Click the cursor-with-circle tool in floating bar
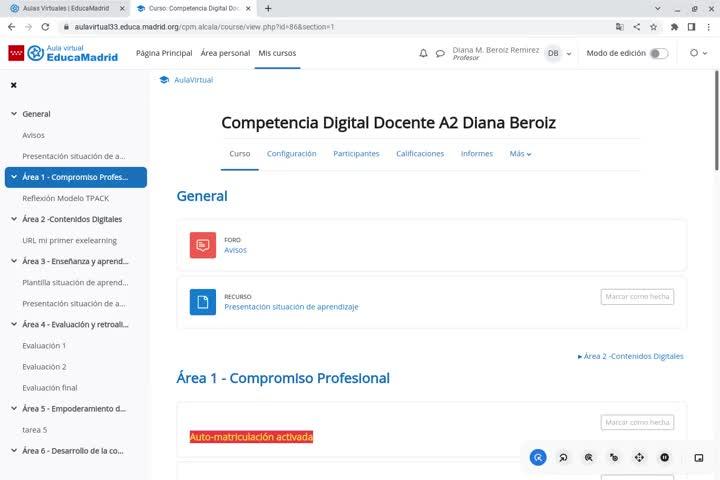The width and height of the screenshot is (720, 480). click(x=613, y=457)
